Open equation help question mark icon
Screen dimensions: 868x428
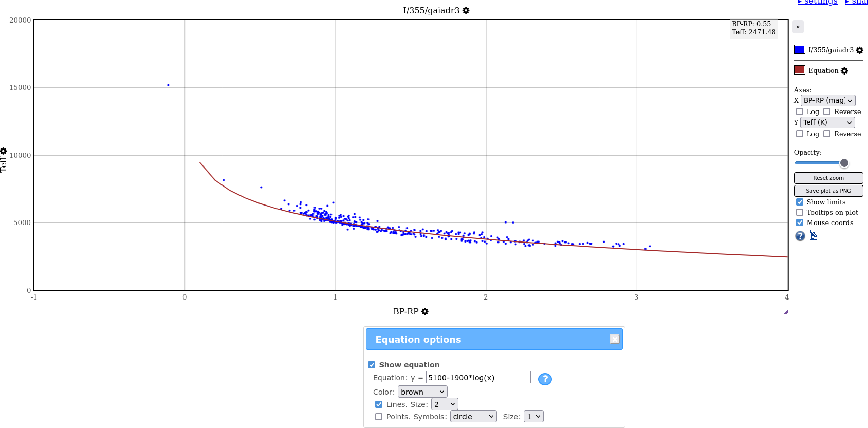click(x=545, y=379)
